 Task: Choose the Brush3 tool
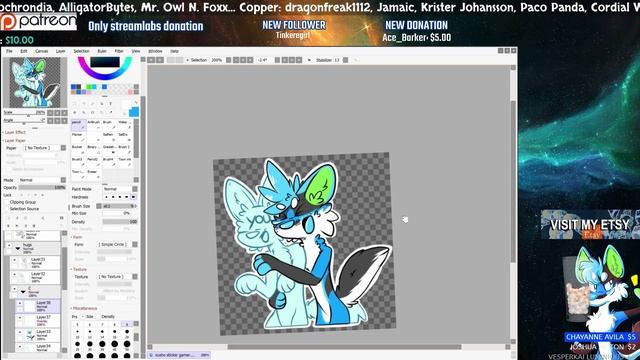79,162
